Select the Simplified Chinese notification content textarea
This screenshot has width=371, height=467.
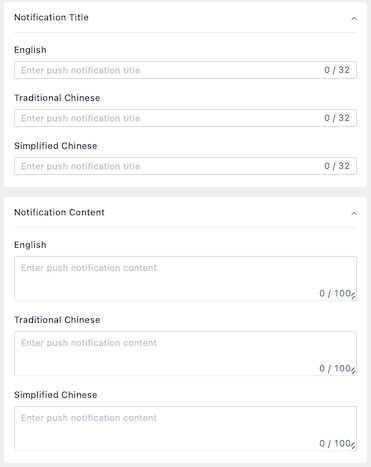(185, 428)
